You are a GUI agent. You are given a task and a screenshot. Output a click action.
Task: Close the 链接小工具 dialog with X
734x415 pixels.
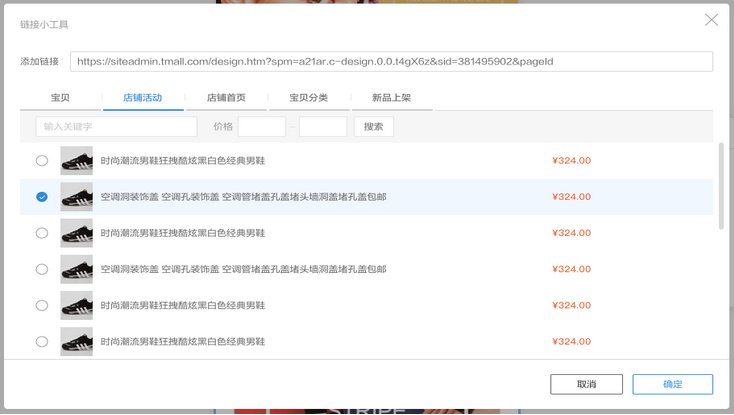711,20
